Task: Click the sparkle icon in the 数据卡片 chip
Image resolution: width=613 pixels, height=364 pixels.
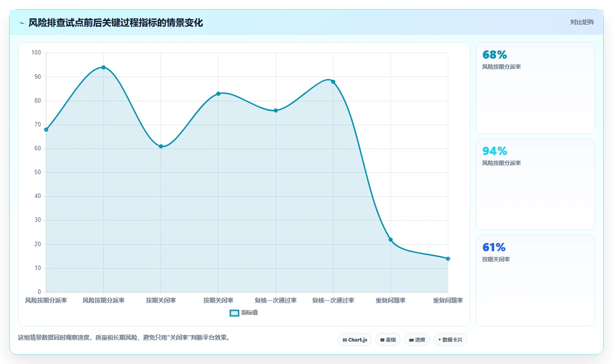Action: 440,340
